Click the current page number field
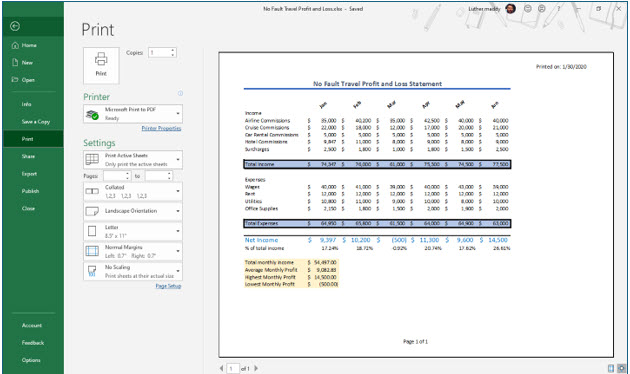This screenshot has height=374, width=630. click(x=233, y=368)
